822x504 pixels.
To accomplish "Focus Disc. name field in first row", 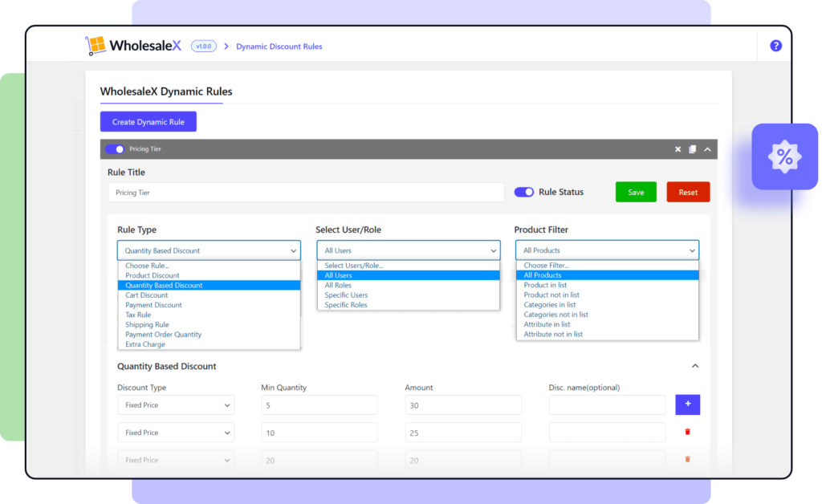I will 607,405.
